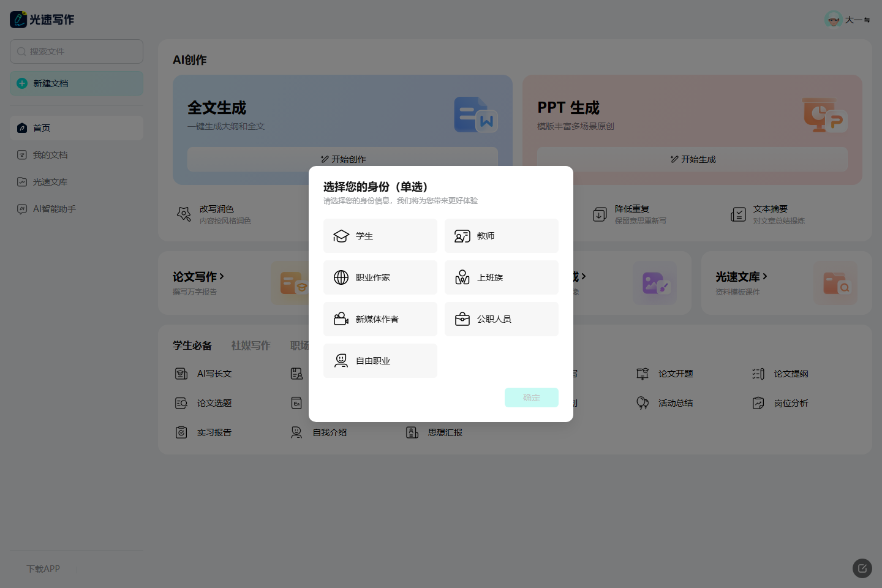Image resolution: width=882 pixels, height=588 pixels.
Task: Switch to 学生必备 tab
Action: [x=192, y=345]
